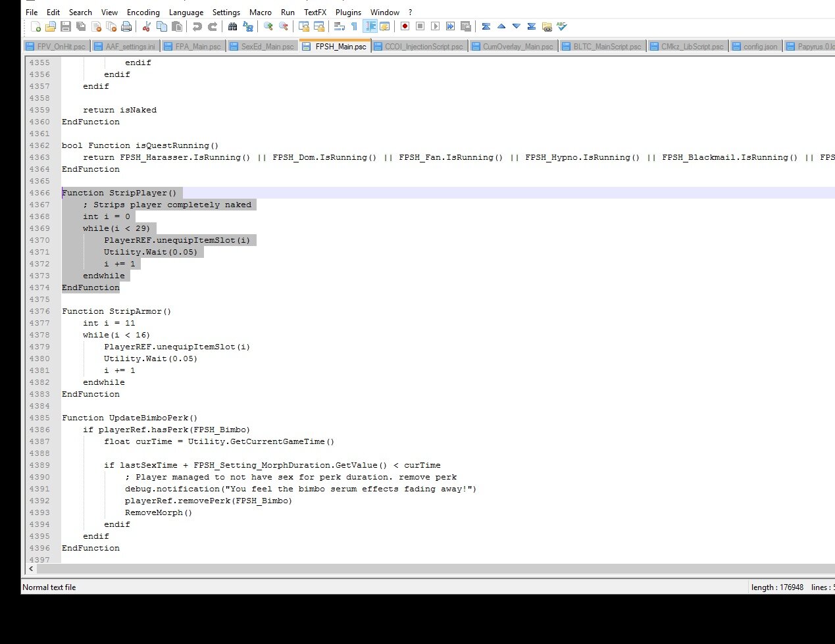
Task: Click the blue jump-to-last arrow icon
Action: pyautogui.click(x=531, y=26)
